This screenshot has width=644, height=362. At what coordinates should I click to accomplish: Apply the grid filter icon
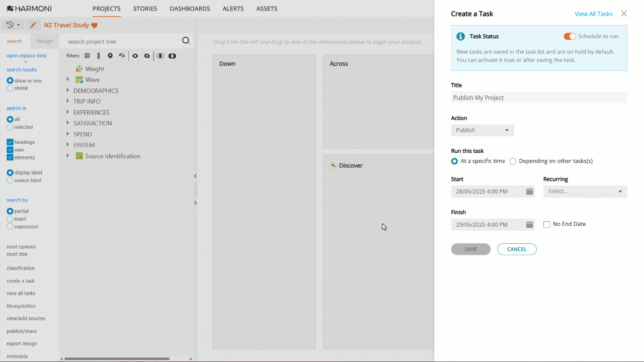coord(87,56)
